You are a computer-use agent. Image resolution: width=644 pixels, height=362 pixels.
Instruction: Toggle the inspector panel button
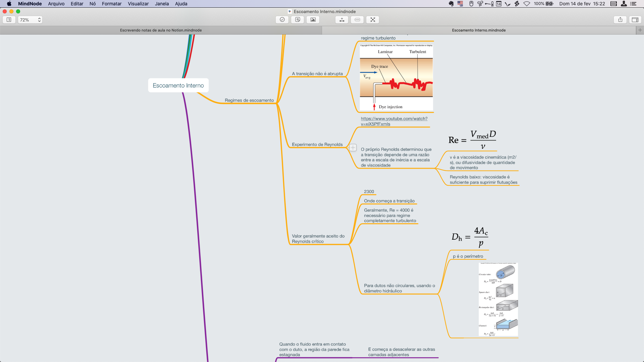pyautogui.click(x=635, y=20)
